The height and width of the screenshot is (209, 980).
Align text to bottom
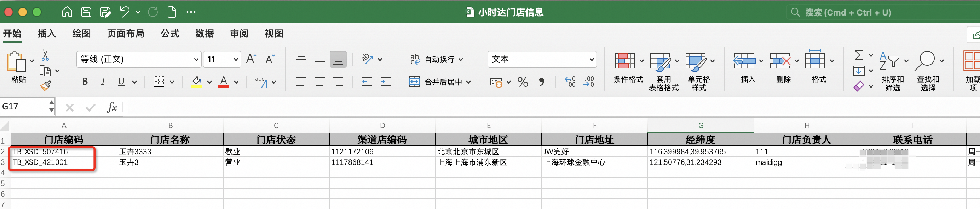(338, 60)
